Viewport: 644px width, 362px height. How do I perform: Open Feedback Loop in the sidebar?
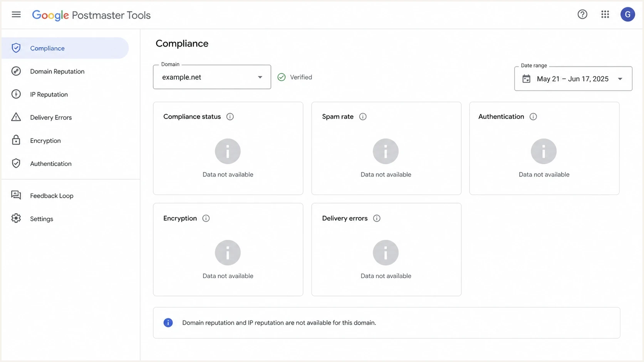click(x=65, y=195)
